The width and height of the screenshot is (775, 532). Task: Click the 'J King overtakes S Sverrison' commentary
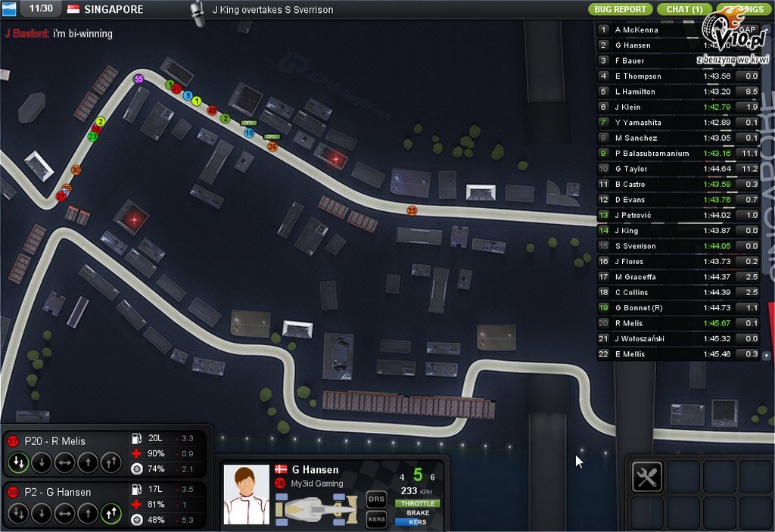(x=272, y=9)
